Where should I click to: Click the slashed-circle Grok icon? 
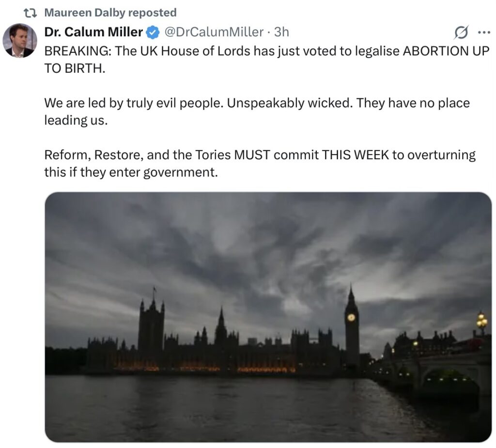point(461,32)
